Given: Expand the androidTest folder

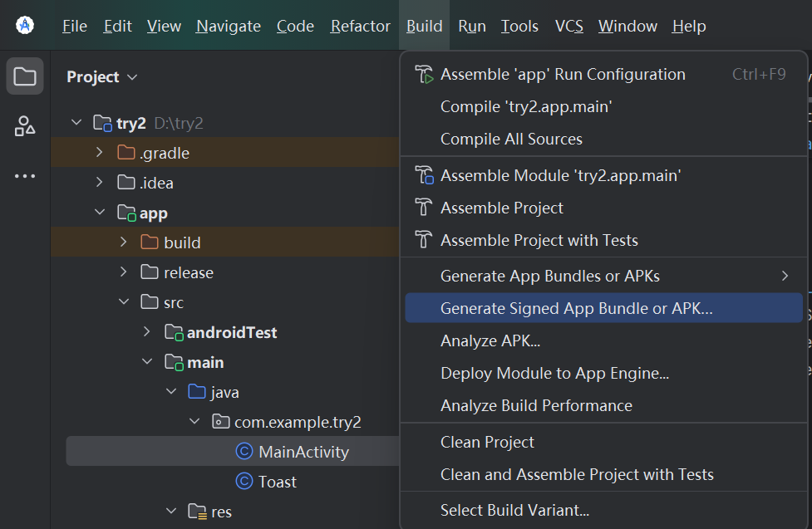Looking at the screenshot, I should coord(146,332).
